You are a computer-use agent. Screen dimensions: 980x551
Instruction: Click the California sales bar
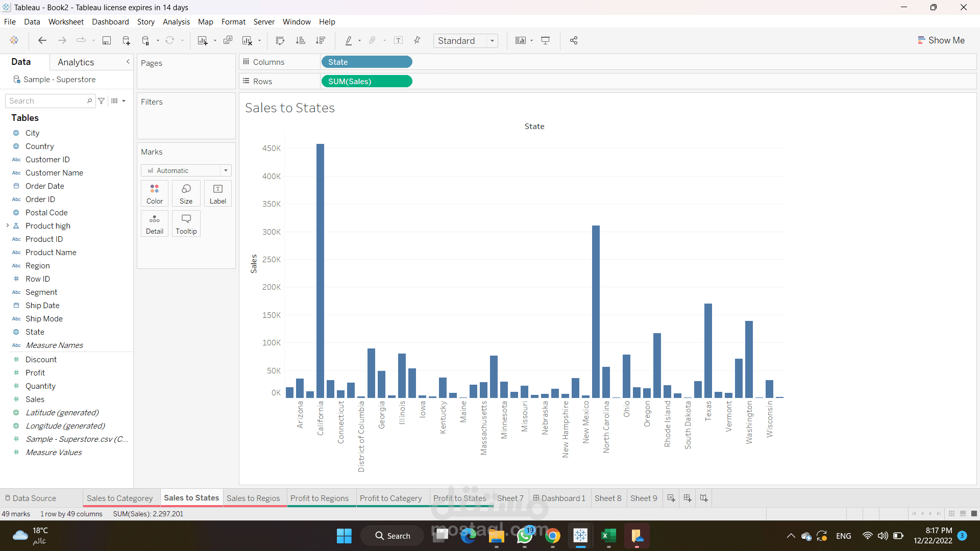320,271
